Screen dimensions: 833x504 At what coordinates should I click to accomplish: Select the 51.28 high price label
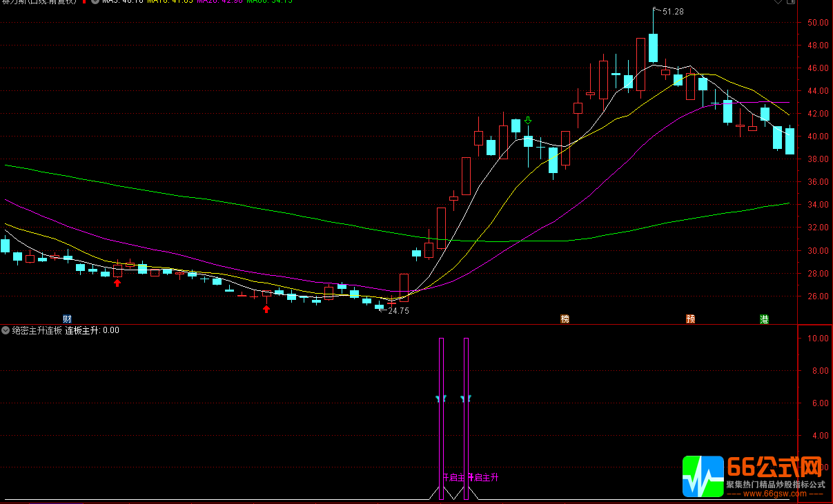click(673, 12)
